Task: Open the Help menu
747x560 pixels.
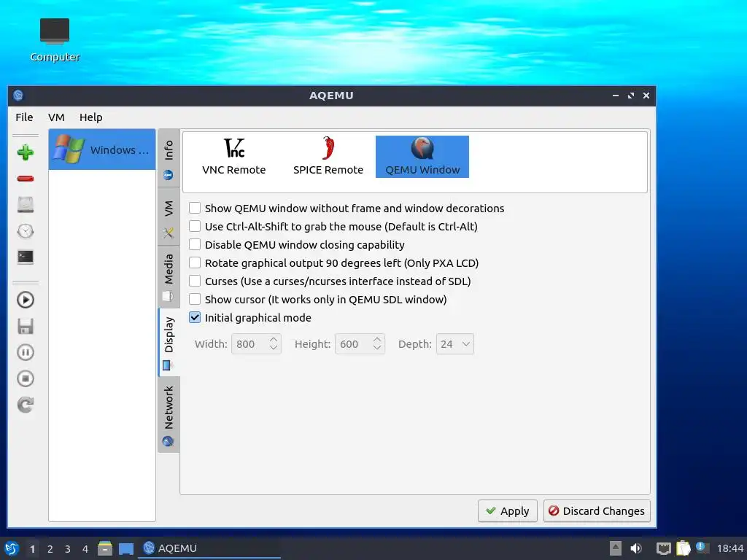Action: [x=90, y=117]
